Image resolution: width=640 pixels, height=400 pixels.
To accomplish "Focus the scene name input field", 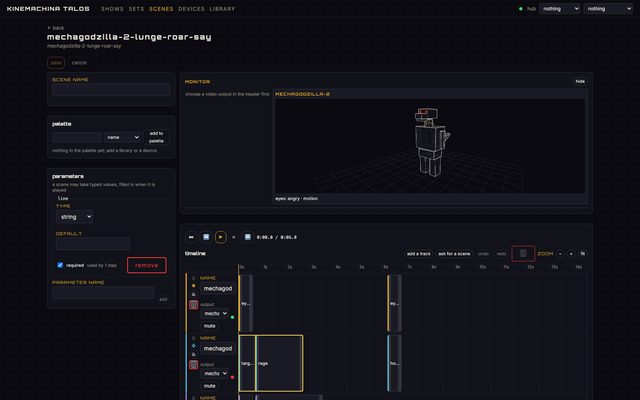I will click(x=111, y=90).
